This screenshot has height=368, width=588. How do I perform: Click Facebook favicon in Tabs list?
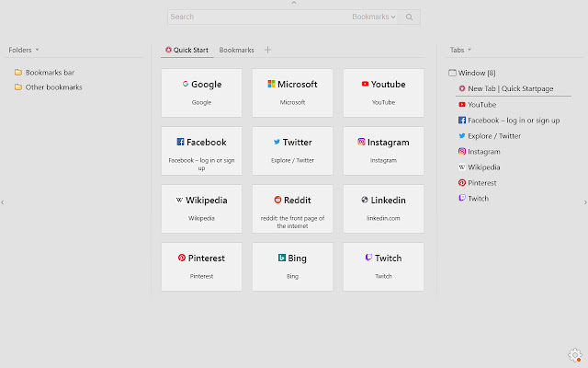click(x=462, y=121)
